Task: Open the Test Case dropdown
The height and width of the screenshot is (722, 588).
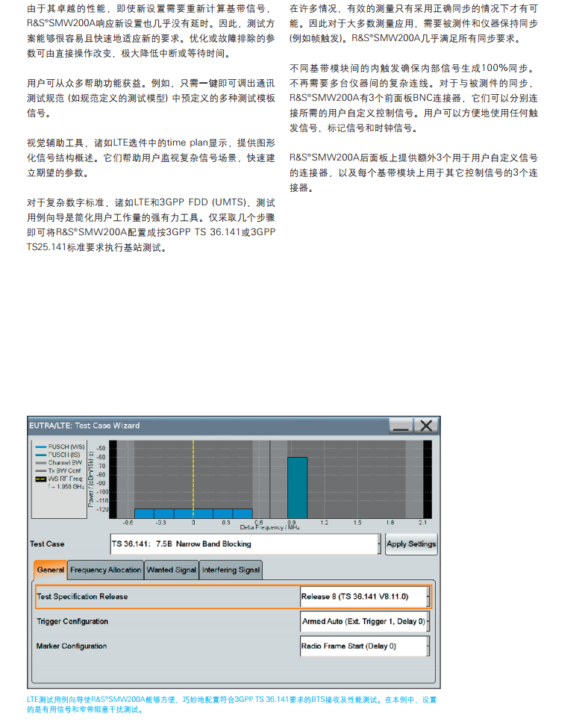Action: [x=379, y=544]
